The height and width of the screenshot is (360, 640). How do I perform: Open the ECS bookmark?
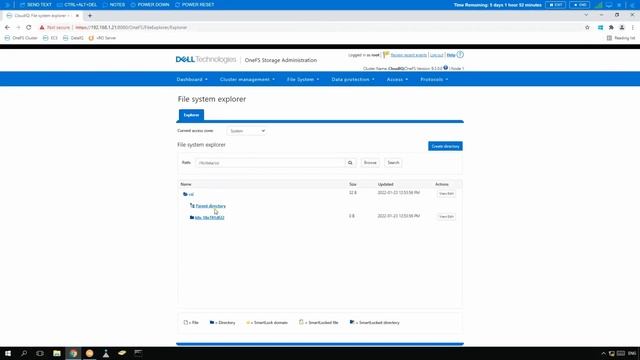(x=50, y=38)
